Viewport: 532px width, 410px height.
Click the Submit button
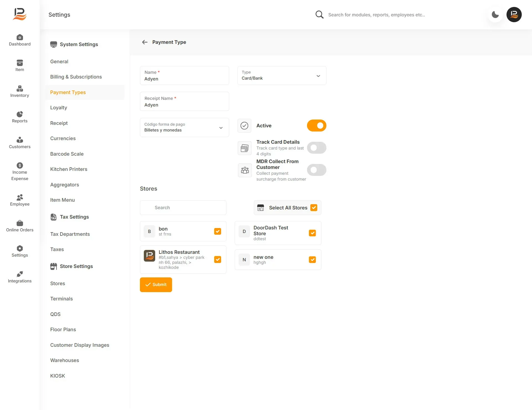pos(156,285)
